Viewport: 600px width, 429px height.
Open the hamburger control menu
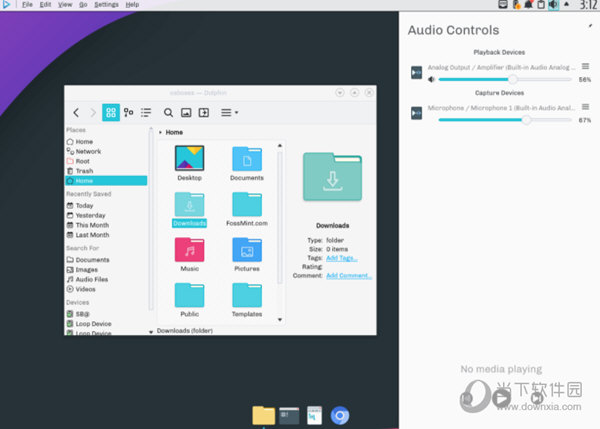[x=229, y=113]
